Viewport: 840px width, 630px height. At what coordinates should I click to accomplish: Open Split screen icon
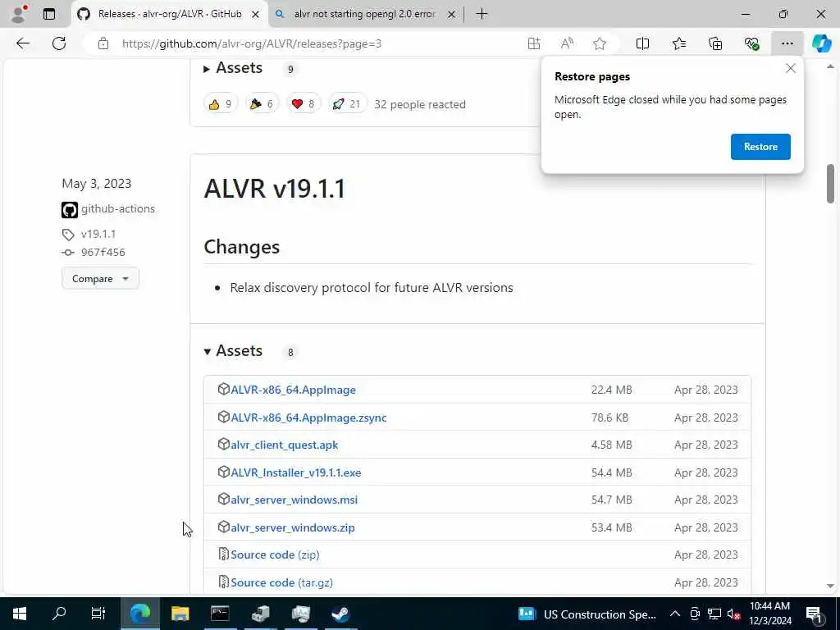click(x=642, y=43)
